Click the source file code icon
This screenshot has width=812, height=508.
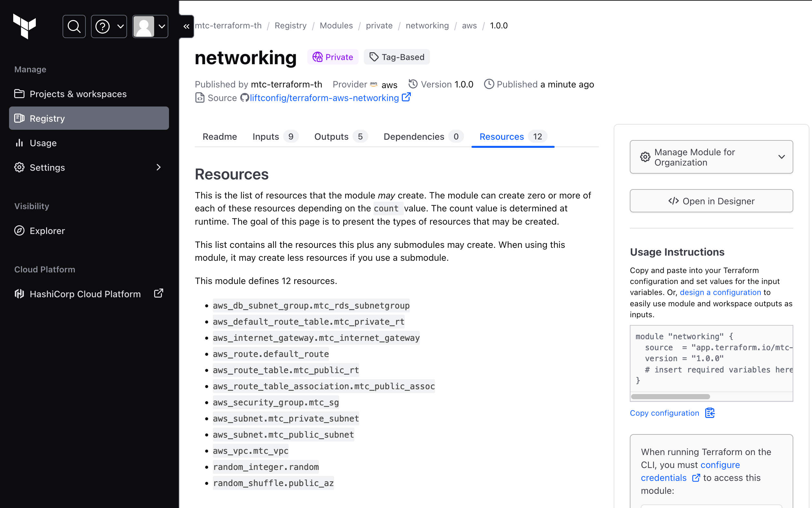200,98
